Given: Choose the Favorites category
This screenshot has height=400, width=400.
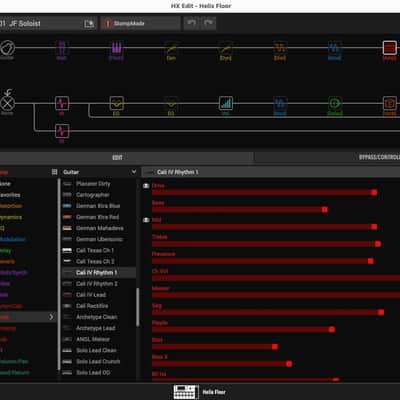Looking at the screenshot, I should (10, 195).
